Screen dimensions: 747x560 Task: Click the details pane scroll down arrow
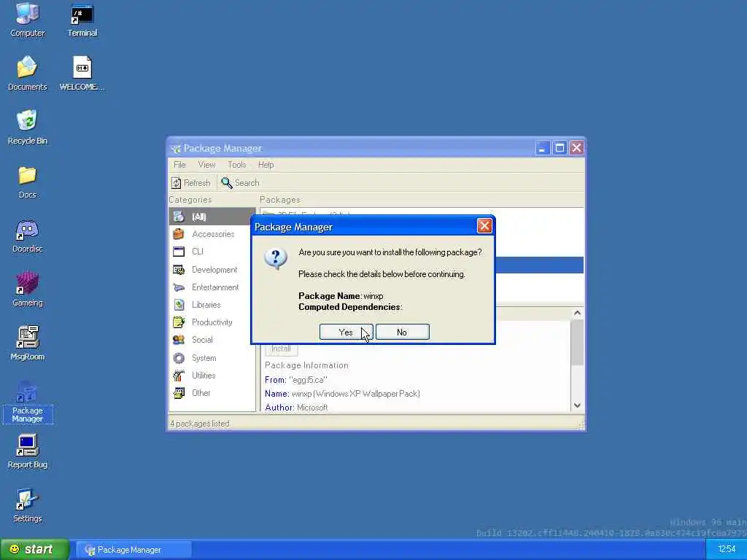point(577,405)
